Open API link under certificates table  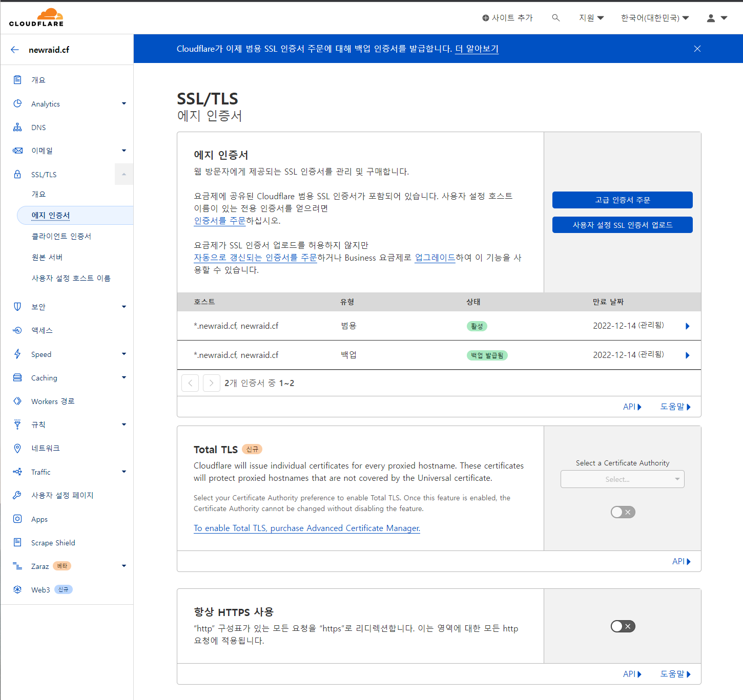click(x=632, y=407)
